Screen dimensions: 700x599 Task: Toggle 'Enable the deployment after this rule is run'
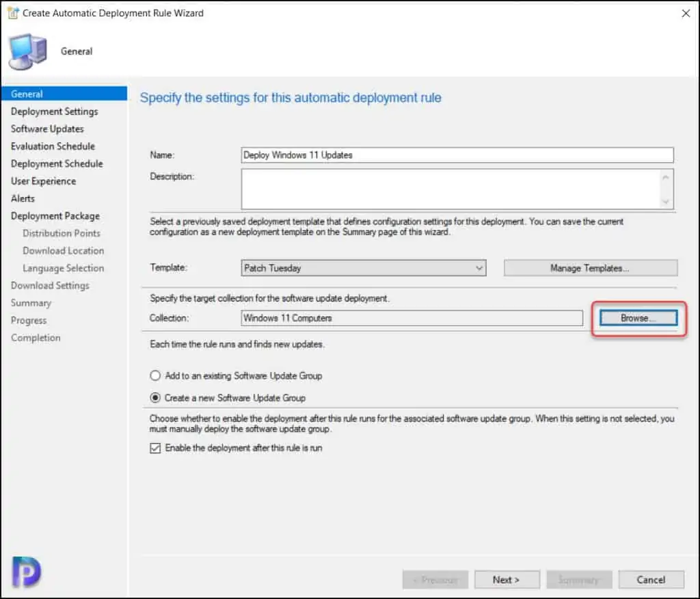pyautogui.click(x=155, y=449)
